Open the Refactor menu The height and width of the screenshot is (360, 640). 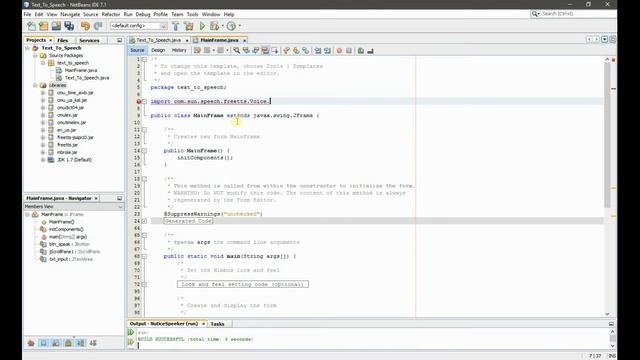(111, 14)
